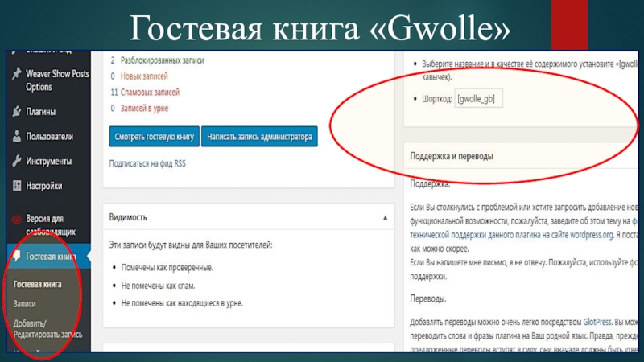Open Разблокированных записи link

(162, 60)
